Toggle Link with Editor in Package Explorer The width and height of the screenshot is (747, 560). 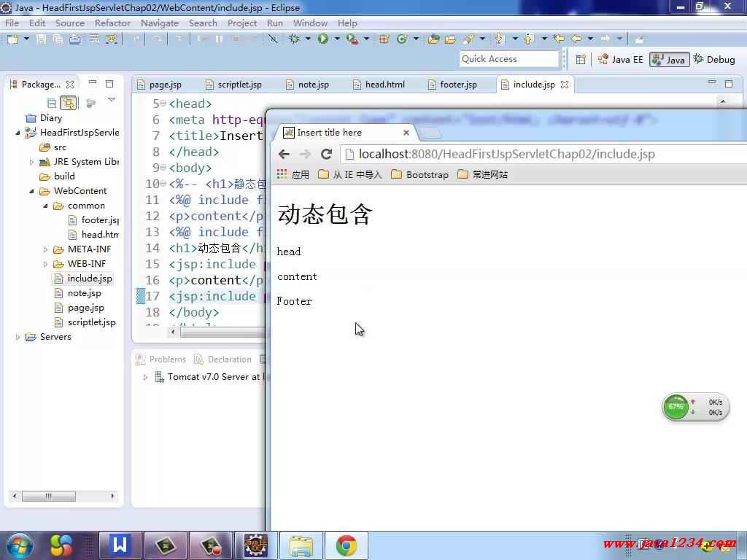(x=68, y=103)
